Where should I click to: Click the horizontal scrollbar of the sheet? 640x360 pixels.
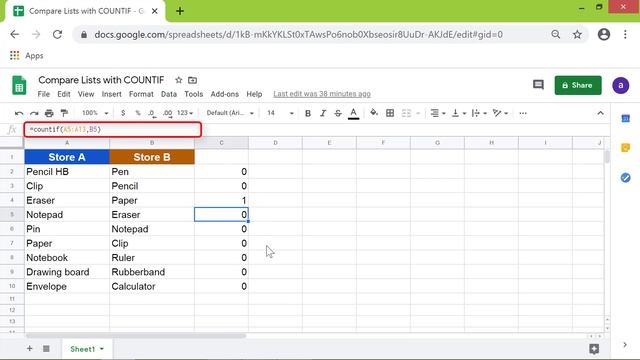(136, 336)
